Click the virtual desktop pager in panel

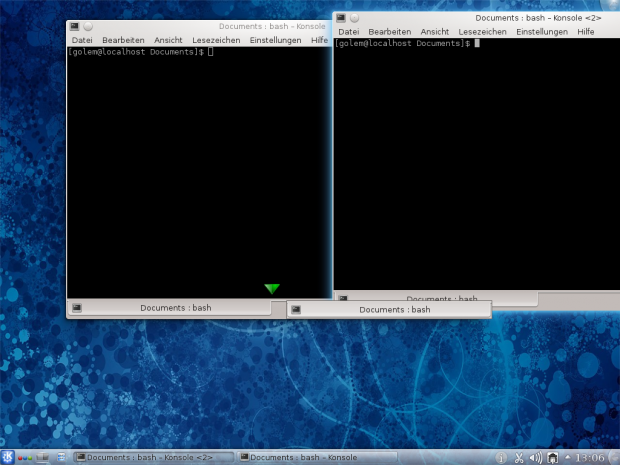42,458
